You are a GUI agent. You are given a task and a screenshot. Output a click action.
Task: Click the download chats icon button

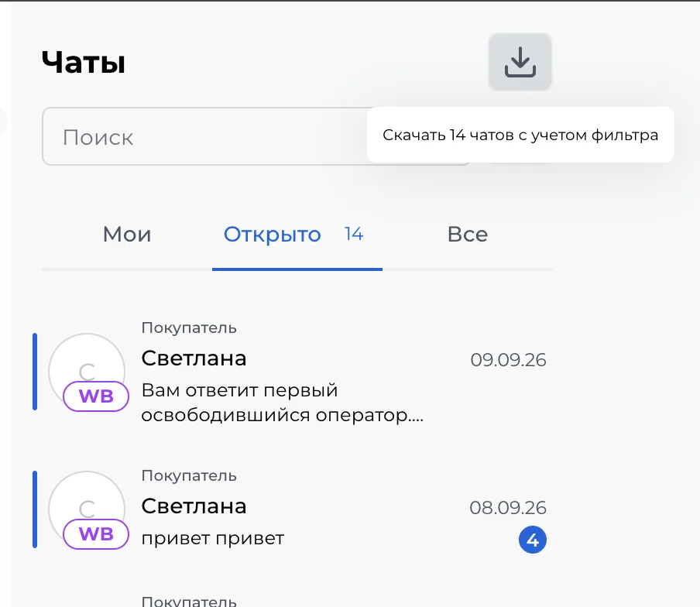(x=520, y=62)
